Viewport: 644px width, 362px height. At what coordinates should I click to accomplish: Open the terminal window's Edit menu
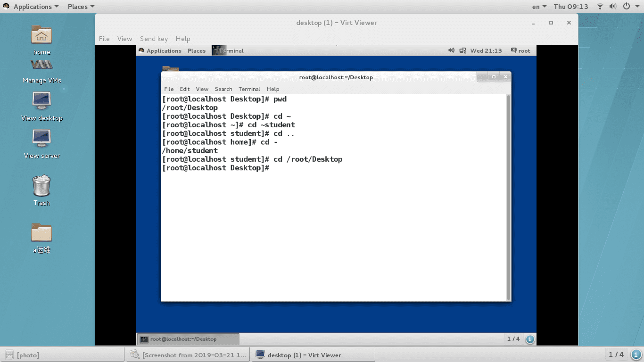point(185,89)
